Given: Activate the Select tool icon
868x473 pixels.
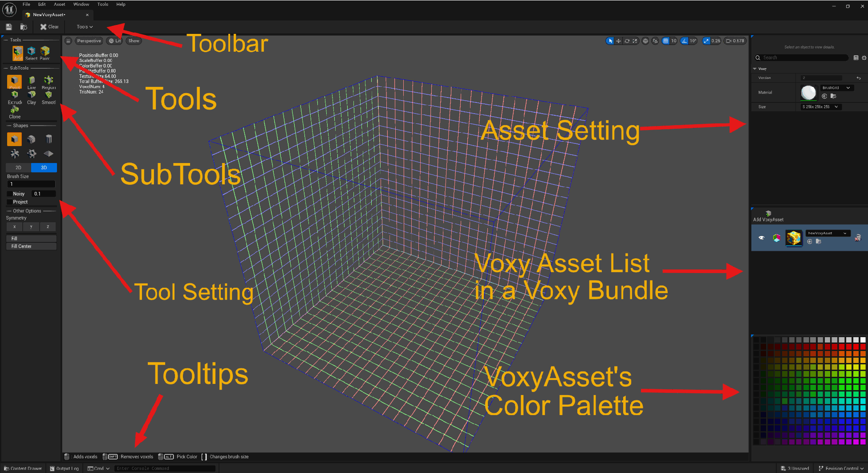Looking at the screenshot, I should [31, 51].
